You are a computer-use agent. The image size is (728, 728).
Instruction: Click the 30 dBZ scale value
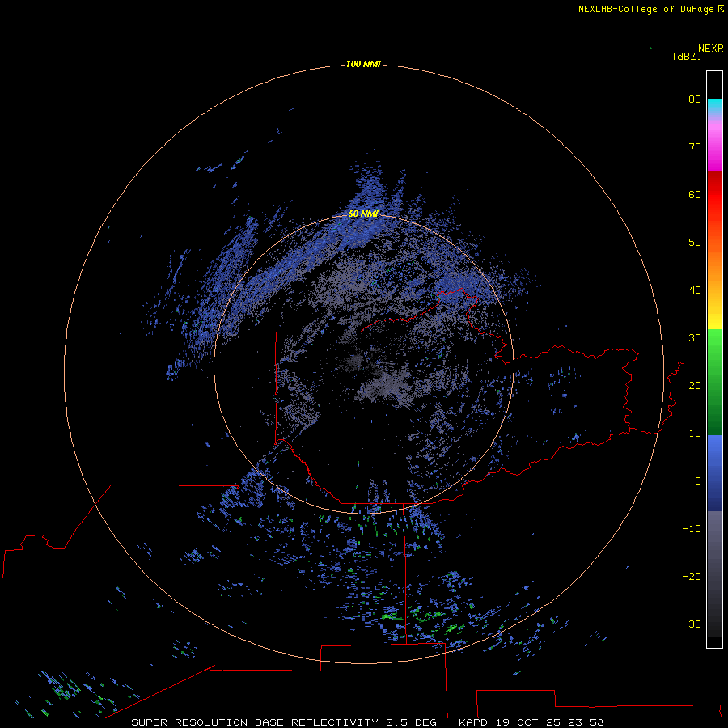coord(695,338)
